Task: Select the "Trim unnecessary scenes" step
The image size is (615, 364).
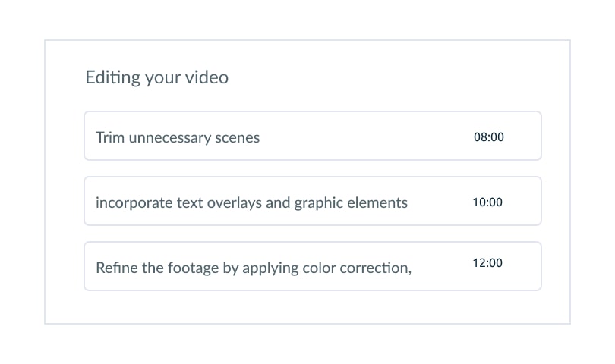Action: pyautogui.click(x=312, y=136)
